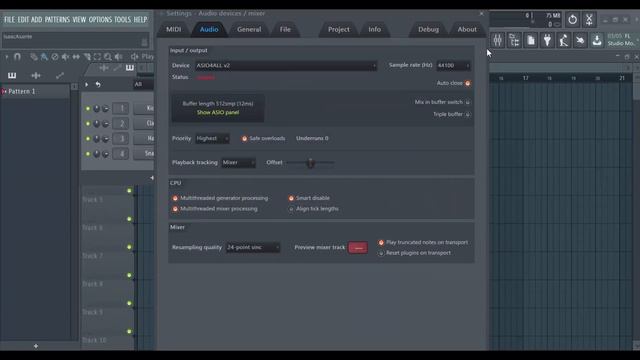Click the piano keys icon in channel rack tab
The width and height of the screenshot is (640, 360).
point(130,68)
